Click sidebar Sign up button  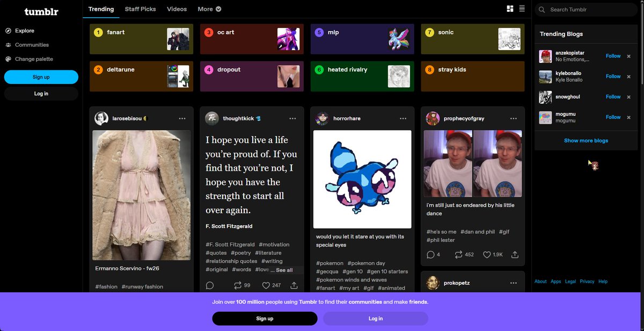pyautogui.click(x=41, y=77)
